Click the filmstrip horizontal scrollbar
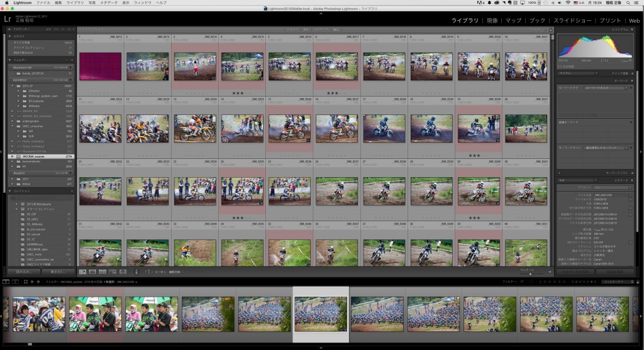Screen dimensions: 644x350 click(30, 344)
